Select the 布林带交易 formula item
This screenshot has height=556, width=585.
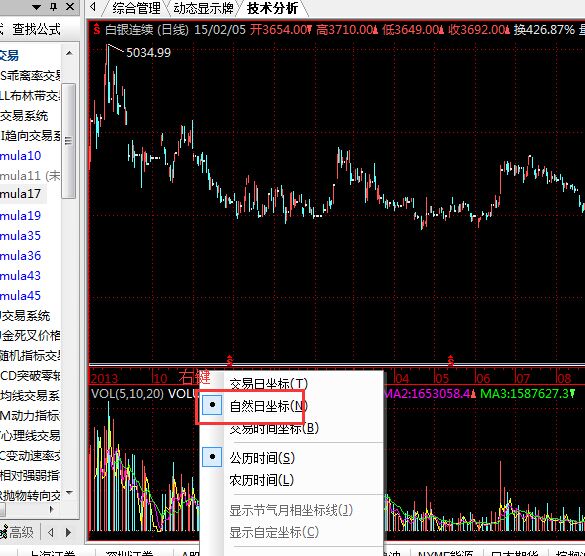[x=30, y=96]
